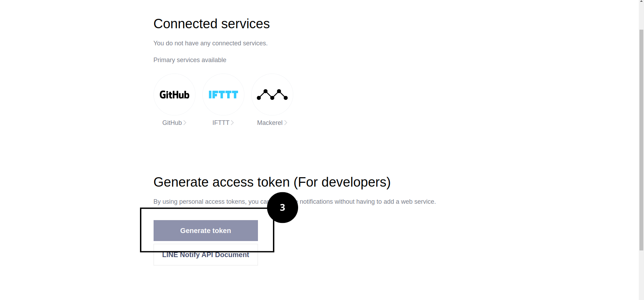The height and width of the screenshot is (300, 644).
Task: Click the personal access tokens description text
Action: [x=295, y=202]
